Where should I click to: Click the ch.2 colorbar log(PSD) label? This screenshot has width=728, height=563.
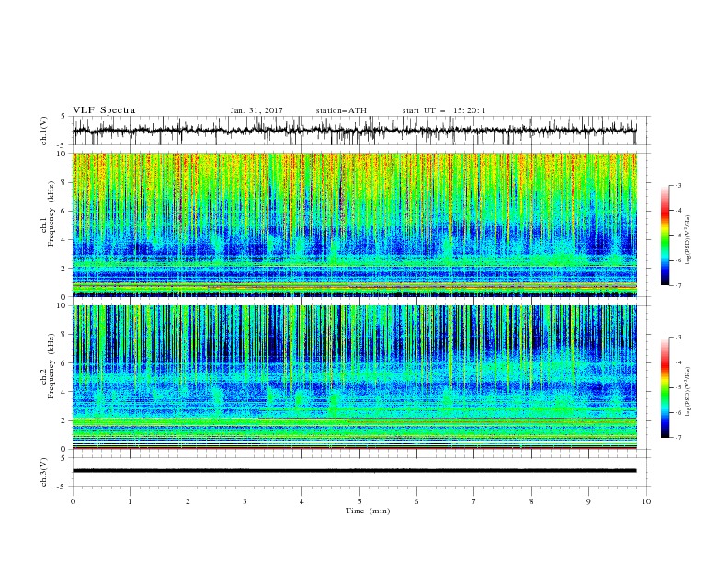(x=688, y=391)
